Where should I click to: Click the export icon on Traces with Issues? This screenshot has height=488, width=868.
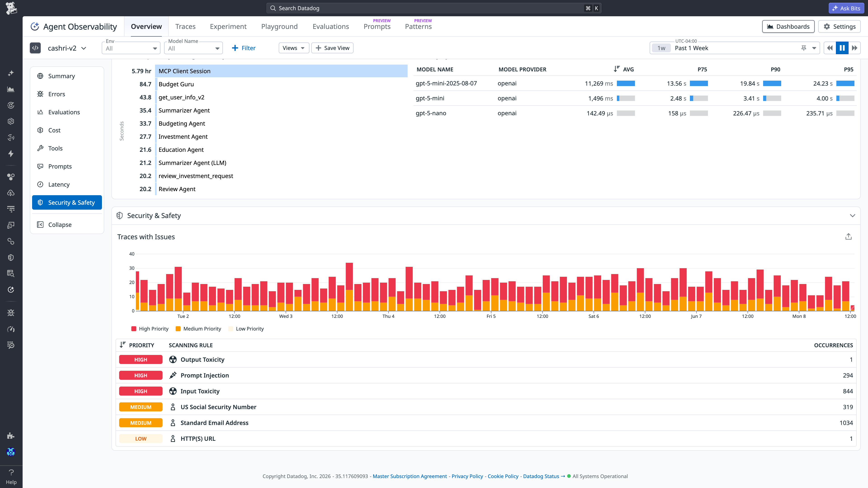coord(849,237)
